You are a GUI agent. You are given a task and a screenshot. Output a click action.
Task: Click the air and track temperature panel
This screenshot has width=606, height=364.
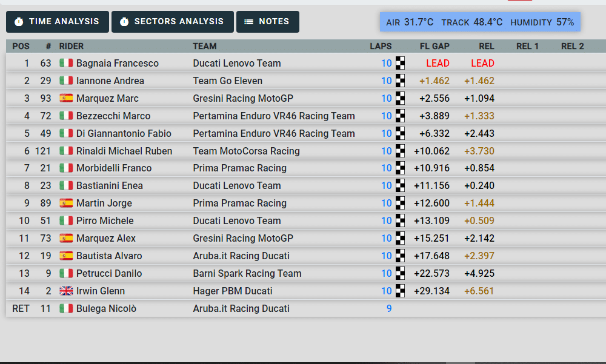(479, 22)
